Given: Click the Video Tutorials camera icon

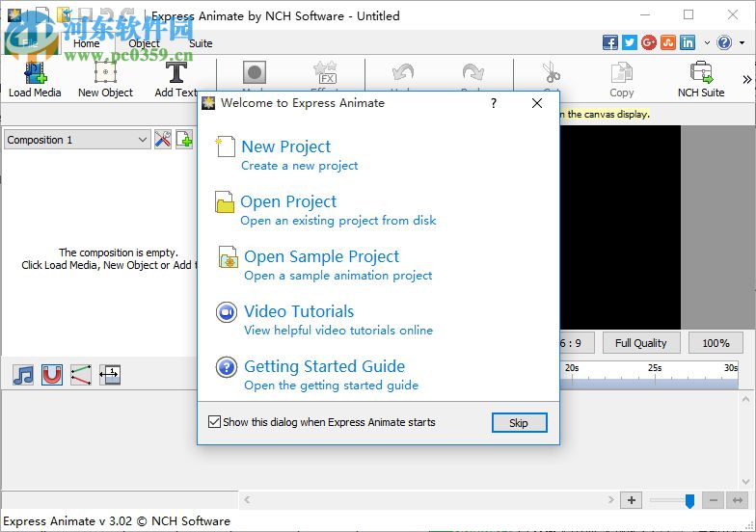Looking at the screenshot, I should (x=226, y=312).
